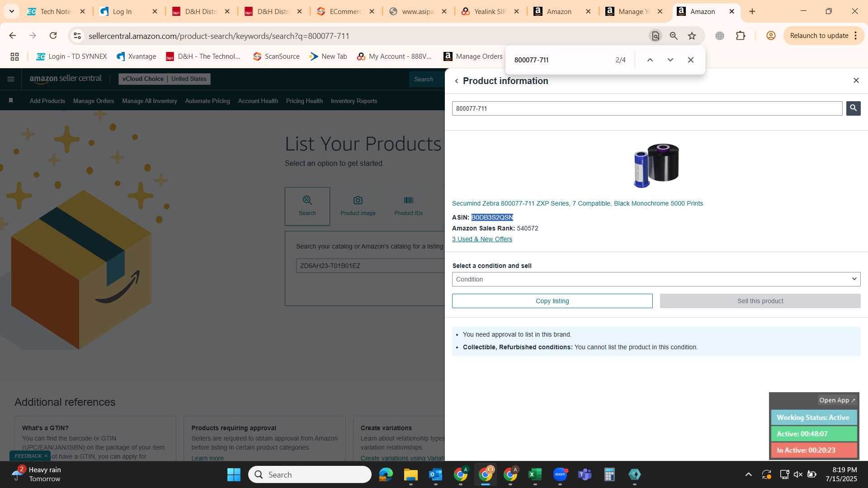
Task: Go to previous find-in-page match
Action: [x=650, y=60]
